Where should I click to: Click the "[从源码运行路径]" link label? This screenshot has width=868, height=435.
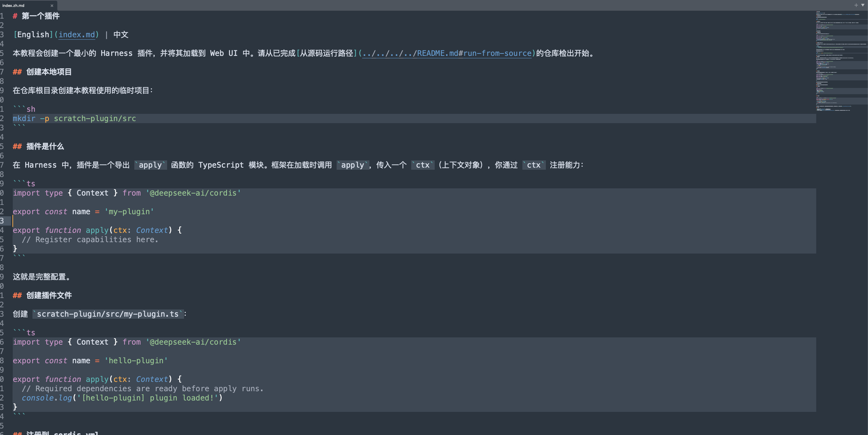click(327, 53)
